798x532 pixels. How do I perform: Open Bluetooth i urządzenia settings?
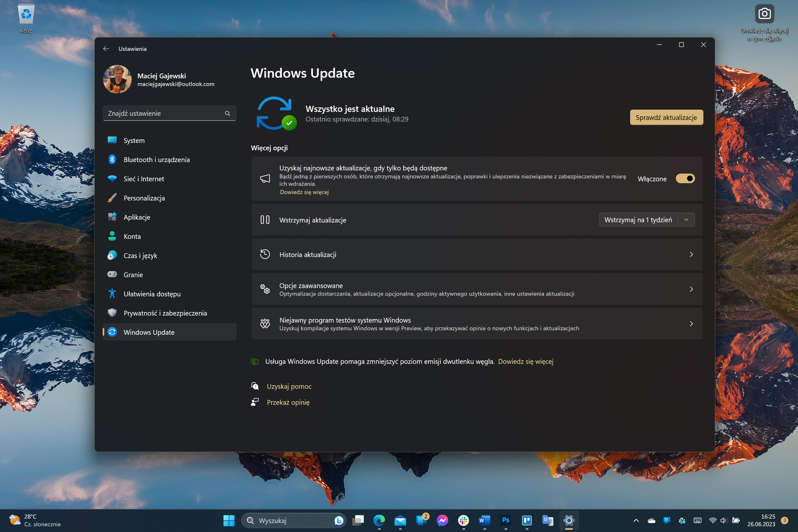point(169,160)
